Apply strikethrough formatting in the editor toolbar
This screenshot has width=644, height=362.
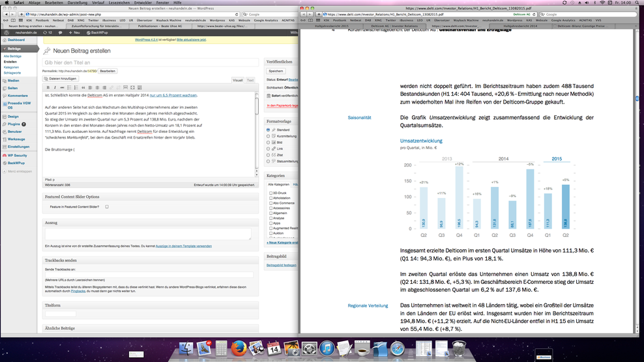[x=62, y=87]
